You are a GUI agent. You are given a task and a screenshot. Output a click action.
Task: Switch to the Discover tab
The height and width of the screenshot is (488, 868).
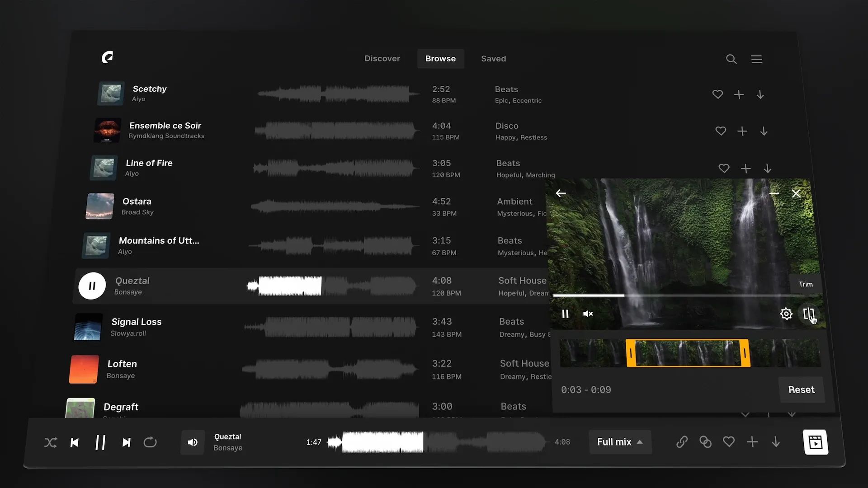(x=382, y=58)
